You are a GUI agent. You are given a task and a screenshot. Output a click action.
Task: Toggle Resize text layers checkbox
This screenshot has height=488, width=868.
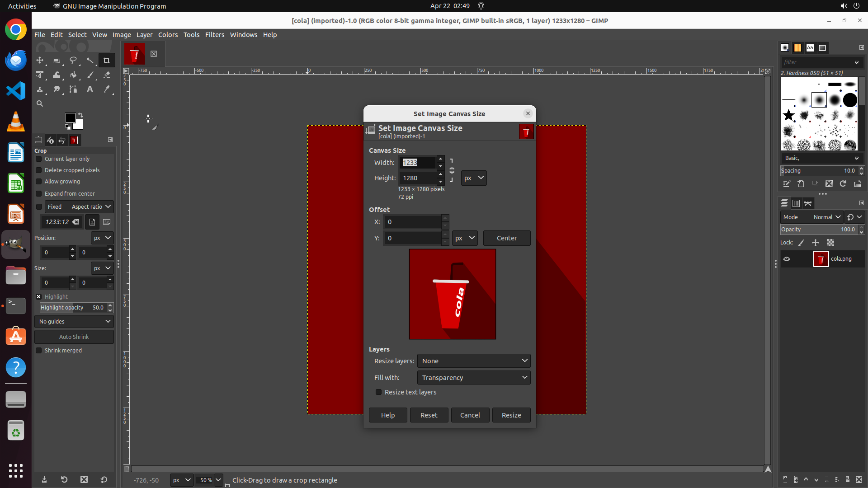point(379,392)
